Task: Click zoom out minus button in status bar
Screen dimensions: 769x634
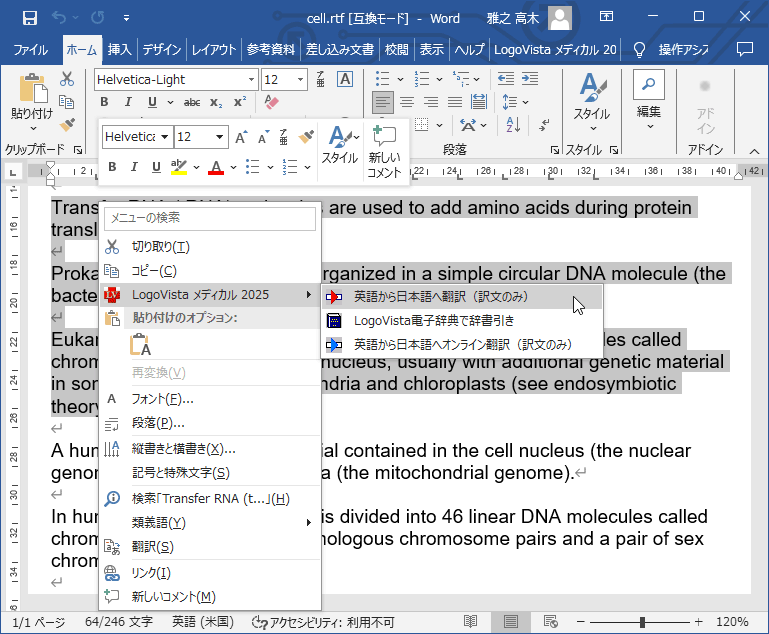Action: coord(580,622)
